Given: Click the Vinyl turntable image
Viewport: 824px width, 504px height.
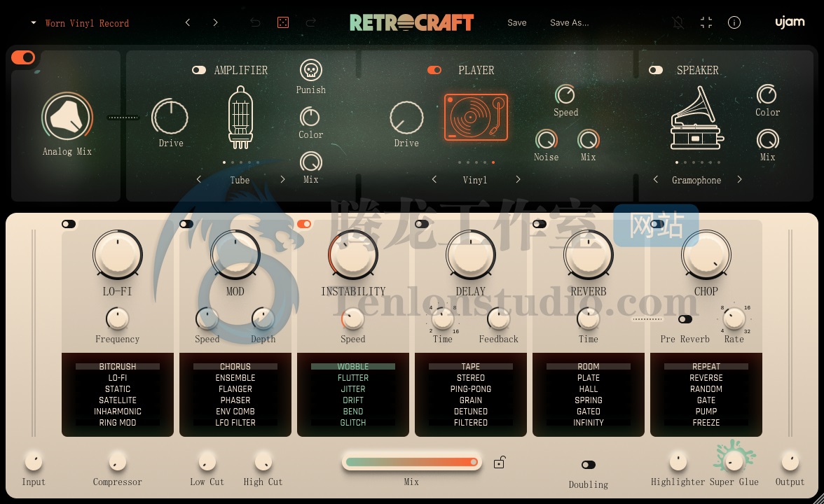Looking at the screenshot, I should 476,118.
